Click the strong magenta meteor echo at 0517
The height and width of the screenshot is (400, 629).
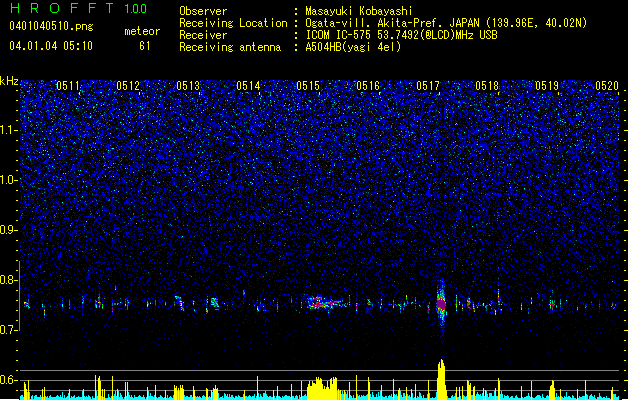(x=441, y=304)
